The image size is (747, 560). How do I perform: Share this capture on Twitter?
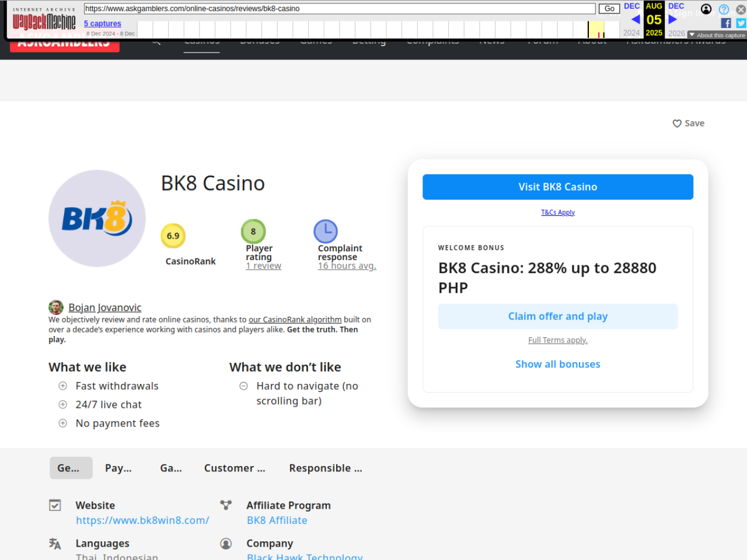741,23
